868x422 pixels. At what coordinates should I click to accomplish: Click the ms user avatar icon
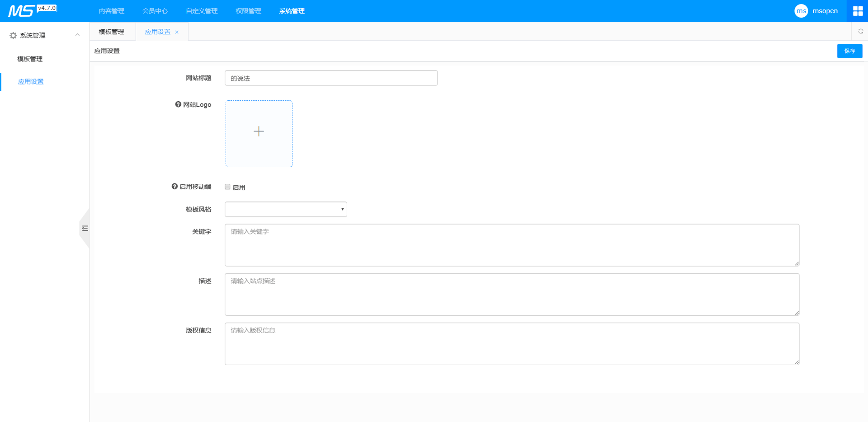coord(801,11)
